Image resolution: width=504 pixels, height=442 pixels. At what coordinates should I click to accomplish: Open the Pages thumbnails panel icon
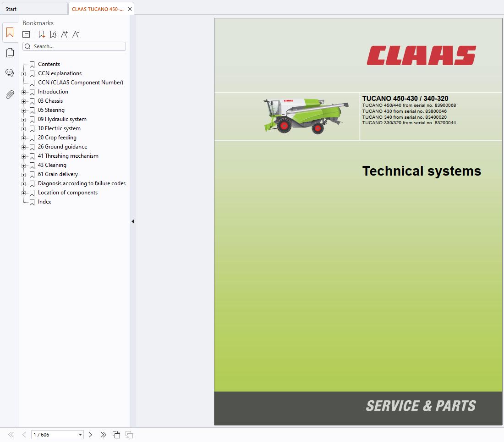click(10, 53)
